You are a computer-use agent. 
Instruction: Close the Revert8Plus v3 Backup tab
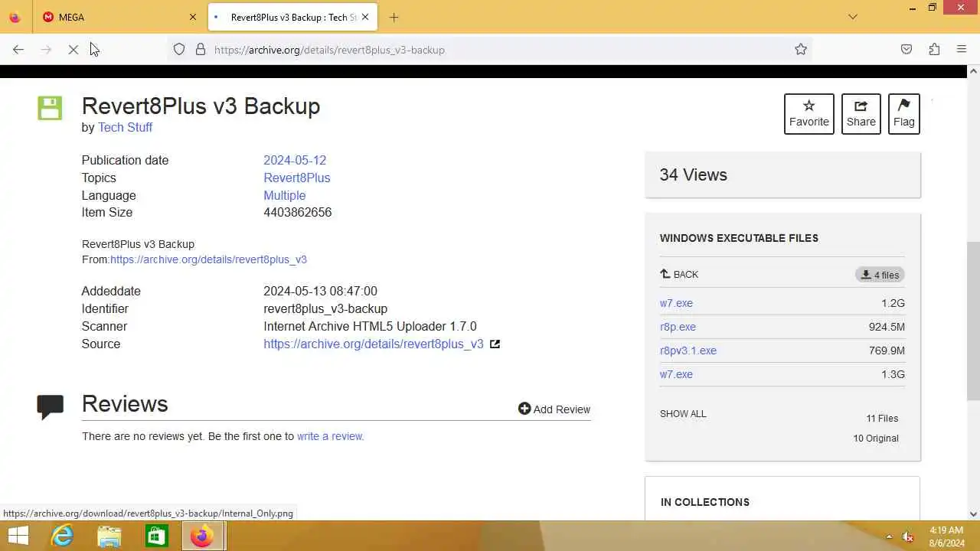pyautogui.click(x=365, y=17)
